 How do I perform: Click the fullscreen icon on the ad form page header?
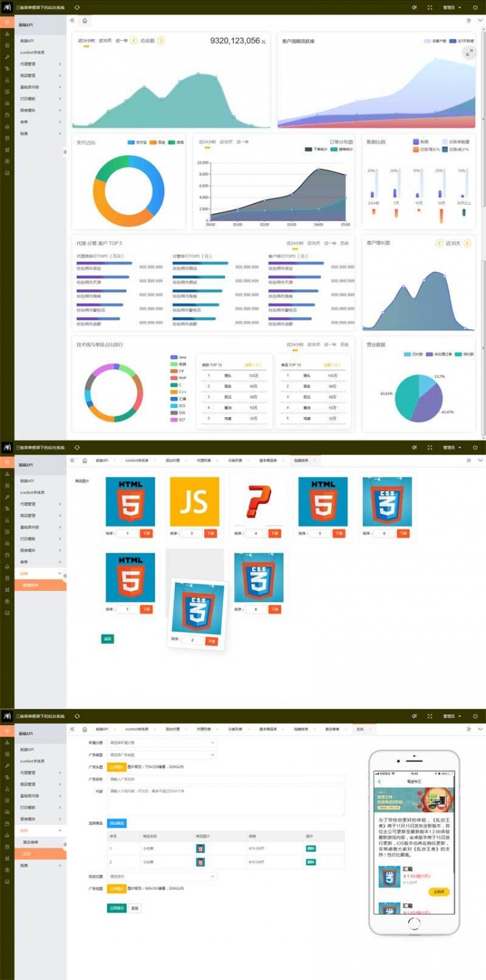[x=429, y=716]
